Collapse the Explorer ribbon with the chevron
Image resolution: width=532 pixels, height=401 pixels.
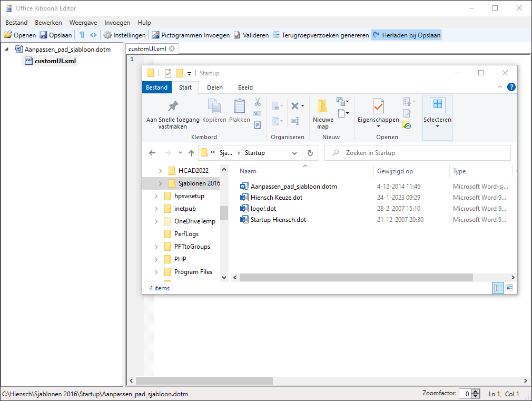coord(500,87)
